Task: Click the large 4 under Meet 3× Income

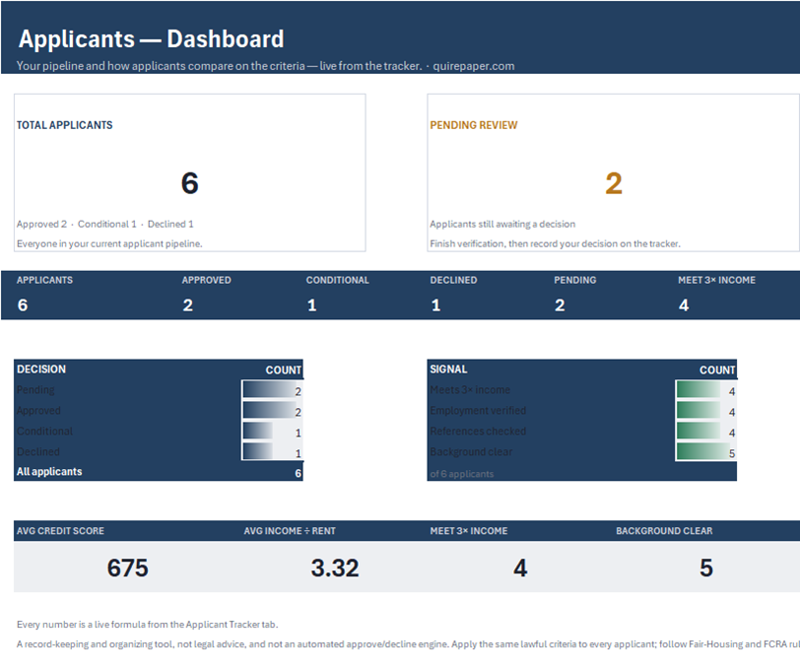Action: coord(520,568)
